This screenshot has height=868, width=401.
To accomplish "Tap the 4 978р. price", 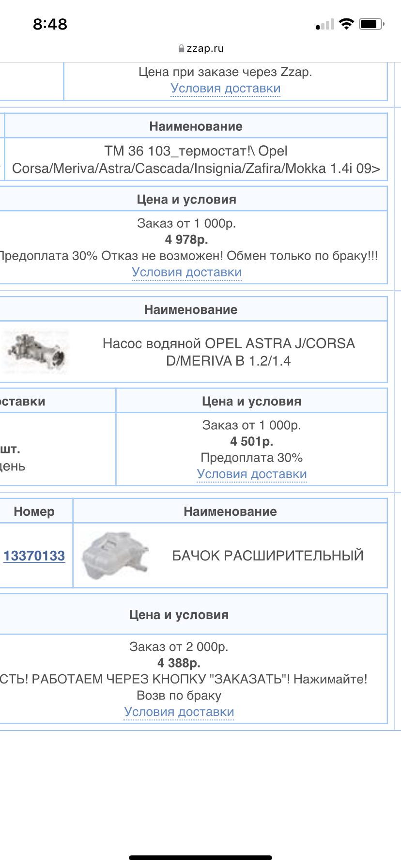I will tap(186, 240).
